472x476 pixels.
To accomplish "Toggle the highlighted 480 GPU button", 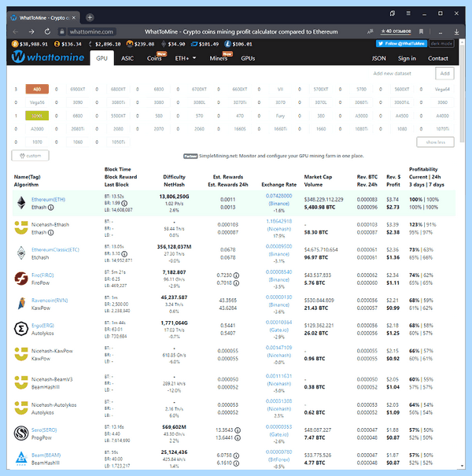I will pos(37,89).
